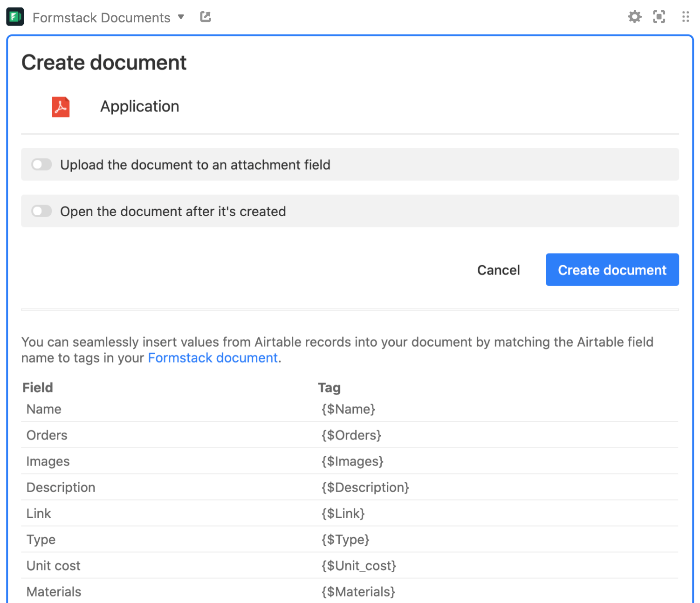Select the {$Type} tag
The height and width of the screenshot is (603, 700).
click(x=345, y=540)
